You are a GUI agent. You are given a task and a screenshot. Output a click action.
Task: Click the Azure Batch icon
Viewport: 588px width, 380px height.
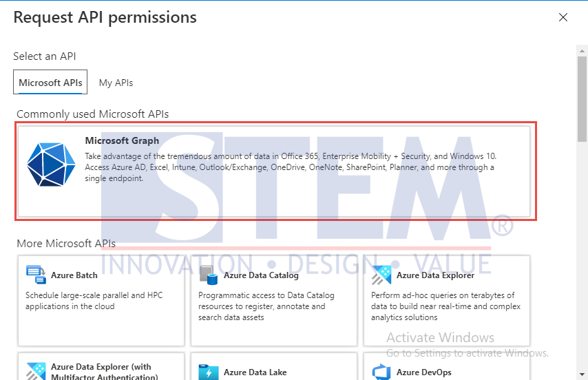click(36, 274)
